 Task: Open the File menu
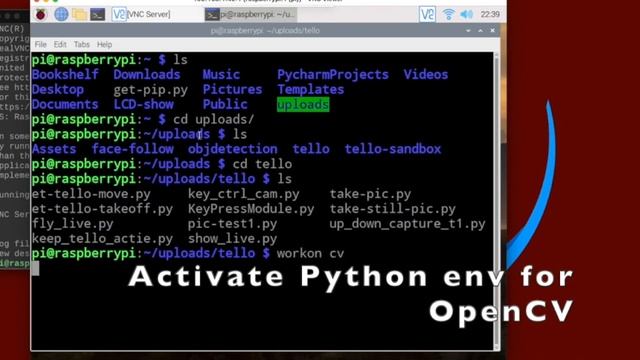click(40, 44)
